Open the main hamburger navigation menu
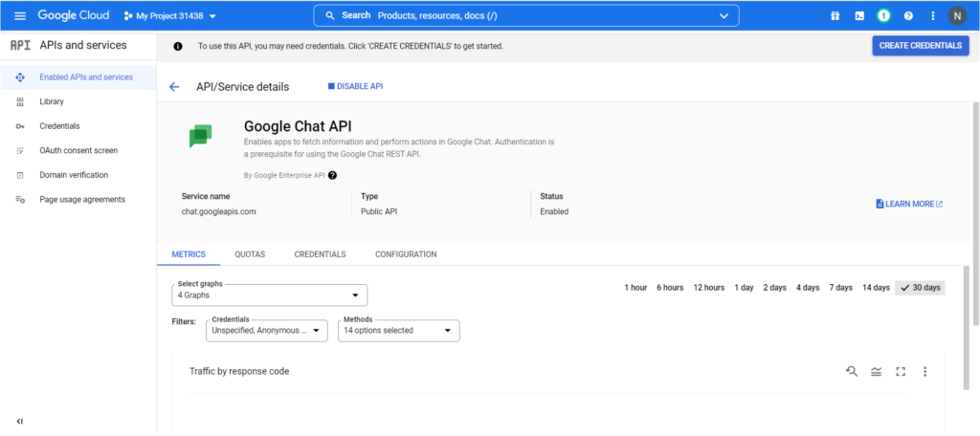 (x=20, y=16)
